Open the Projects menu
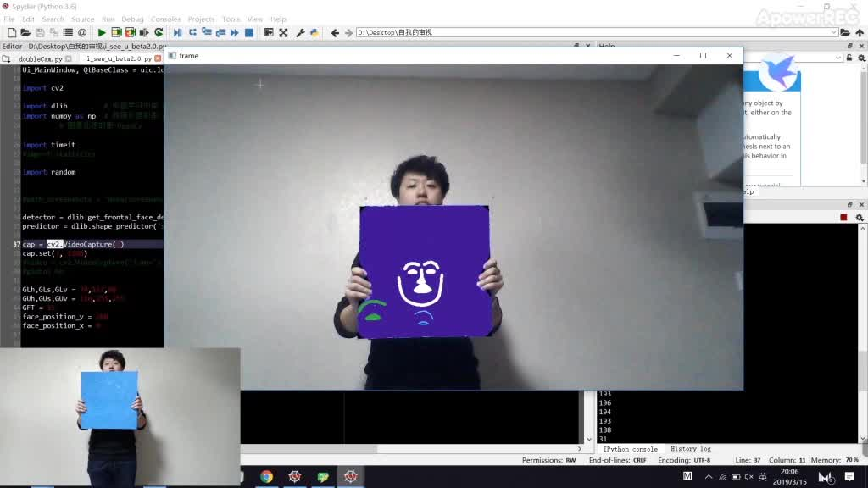 [201, 19]
